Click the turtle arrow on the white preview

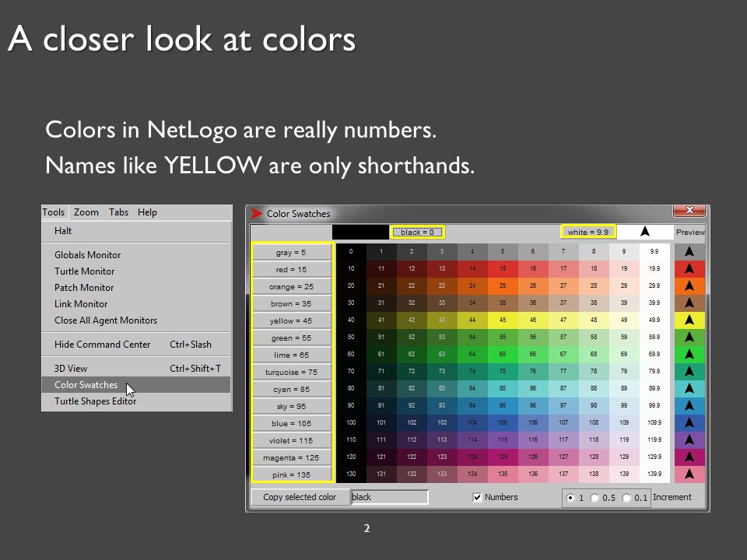(x=645, y=232)
